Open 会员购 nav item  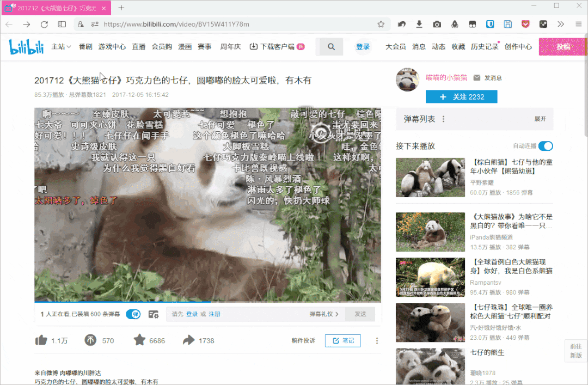(x=162, y=47)
